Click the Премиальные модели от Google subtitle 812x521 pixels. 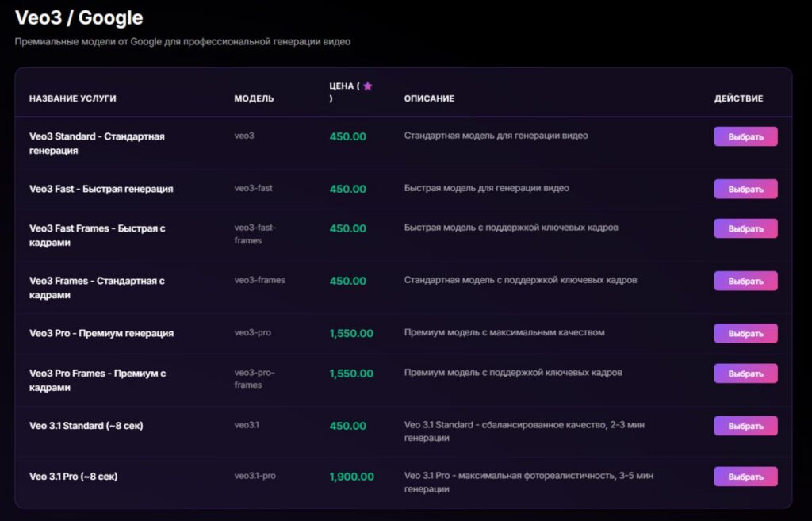point(182,41)
